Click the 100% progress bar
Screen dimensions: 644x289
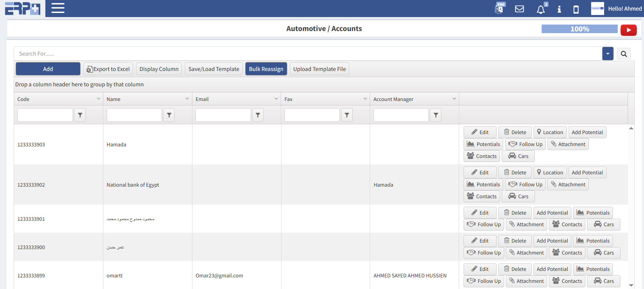pos(579,29)
